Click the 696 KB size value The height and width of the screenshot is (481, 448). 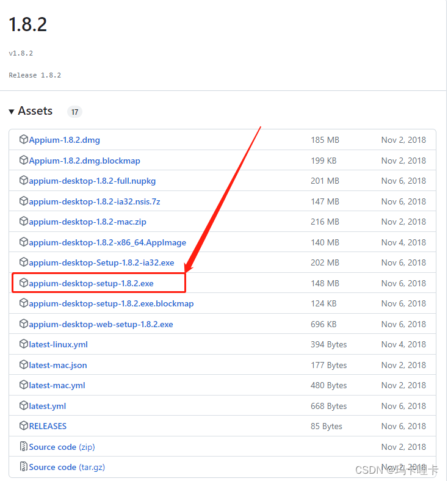323,324
